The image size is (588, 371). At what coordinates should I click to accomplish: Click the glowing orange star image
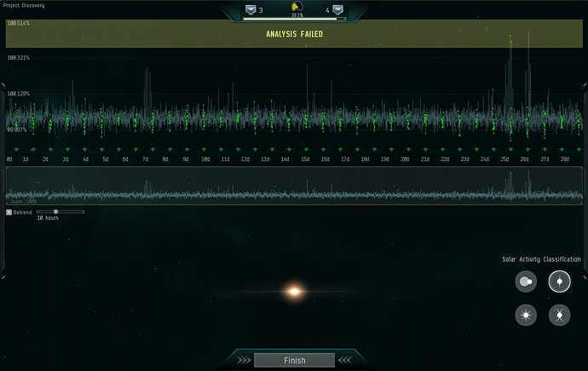tap(294, 292)
